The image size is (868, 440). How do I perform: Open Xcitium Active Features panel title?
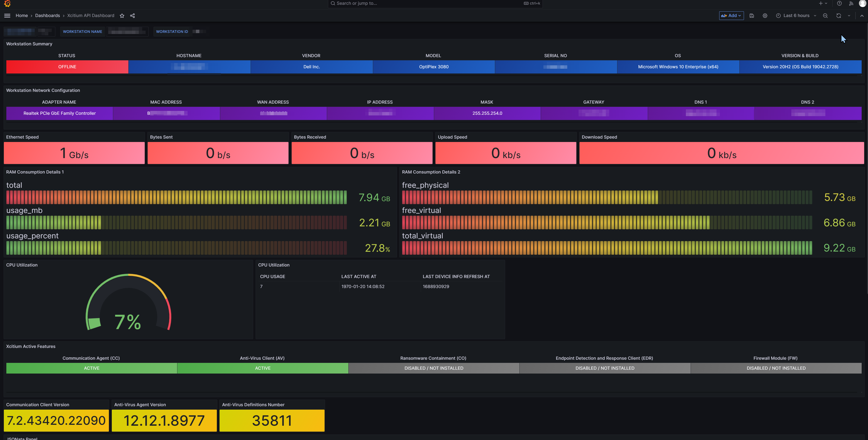[x=31, y=346]
